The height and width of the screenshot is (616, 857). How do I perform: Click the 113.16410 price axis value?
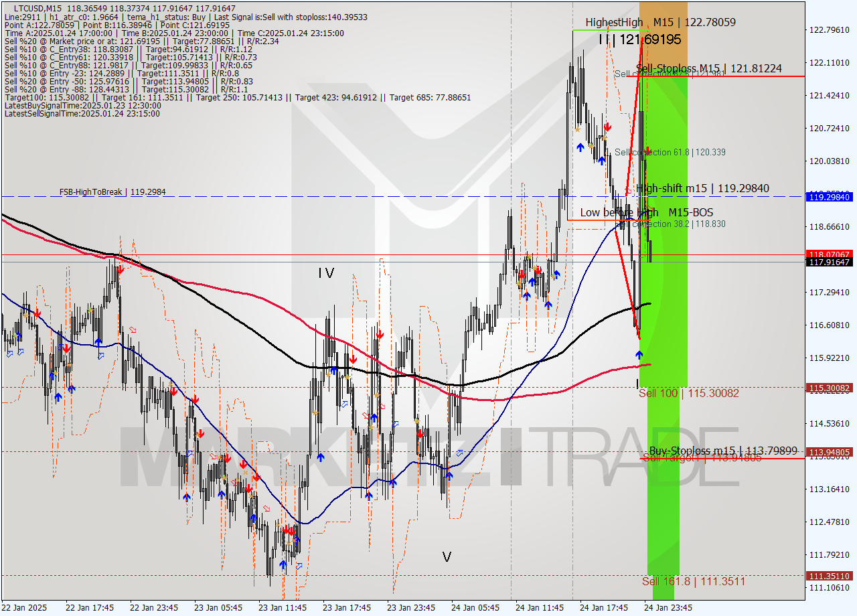click(x=830, y=489)
